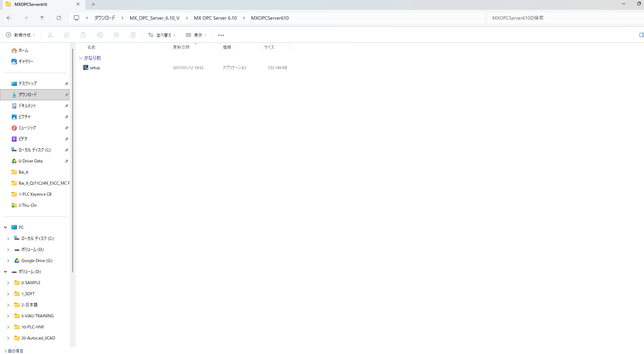Click the MXOPCServer610 search box

click(564, 18)
